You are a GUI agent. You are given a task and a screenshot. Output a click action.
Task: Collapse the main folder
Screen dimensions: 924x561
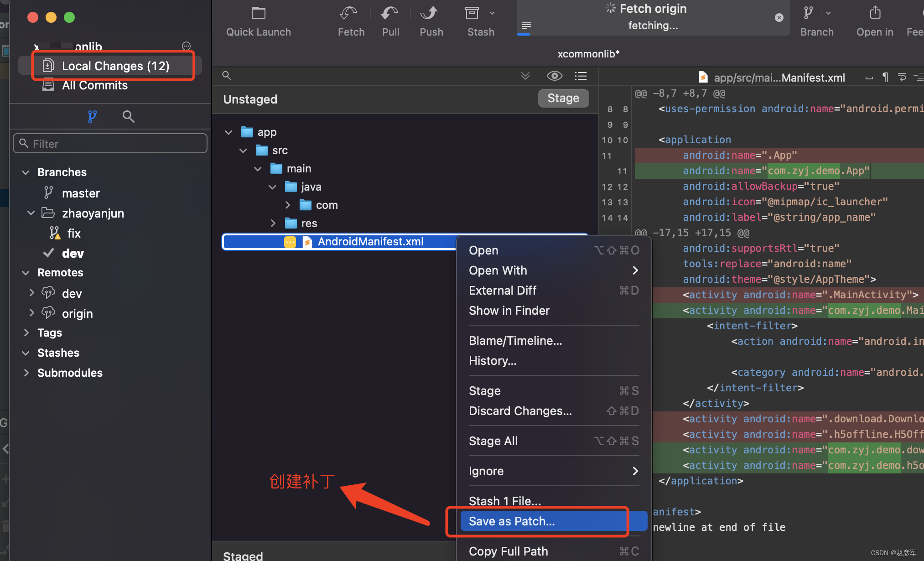(258, 169)
